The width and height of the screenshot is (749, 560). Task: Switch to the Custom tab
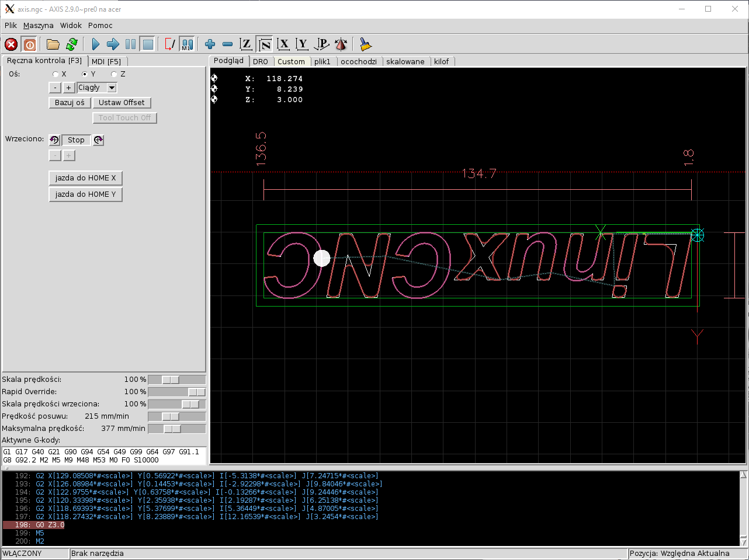292,61
